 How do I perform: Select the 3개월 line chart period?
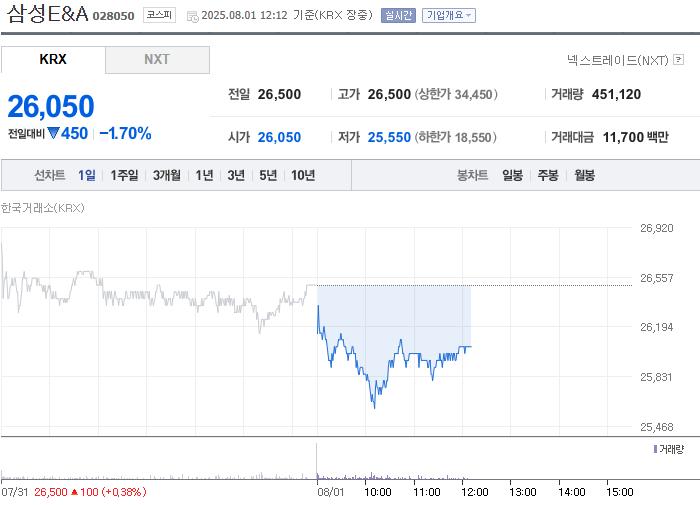click(x=167, y=175)
